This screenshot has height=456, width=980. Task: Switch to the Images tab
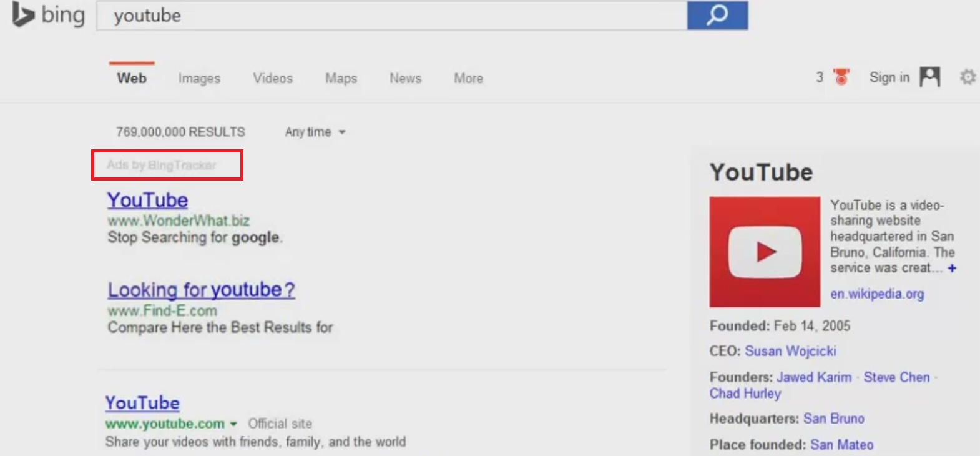pyautogui.click(x=199, y=78)
